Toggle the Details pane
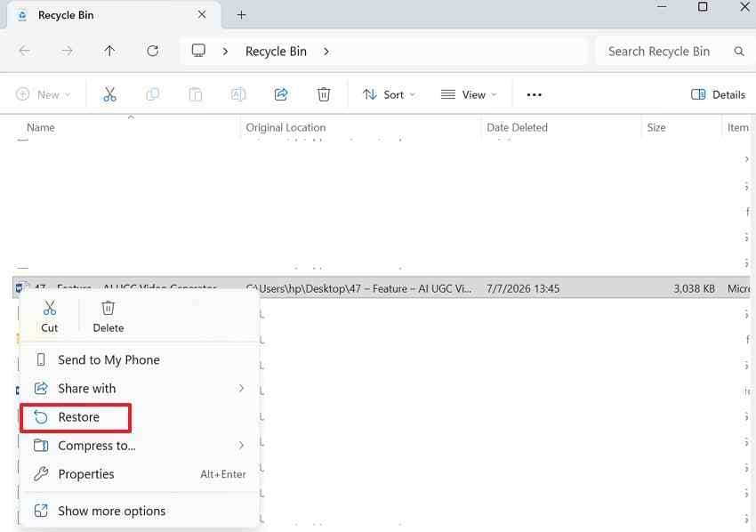 pyautogui.click(x=718, y=94)
